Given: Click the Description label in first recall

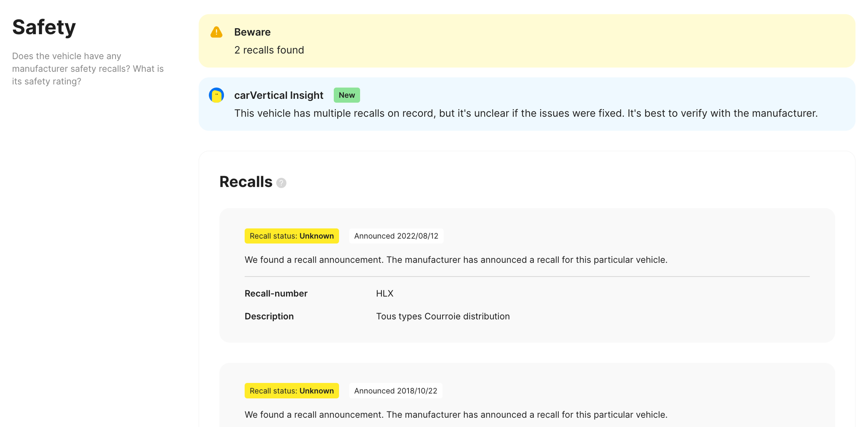Looking at the screenshot, I should coord(269,316).
